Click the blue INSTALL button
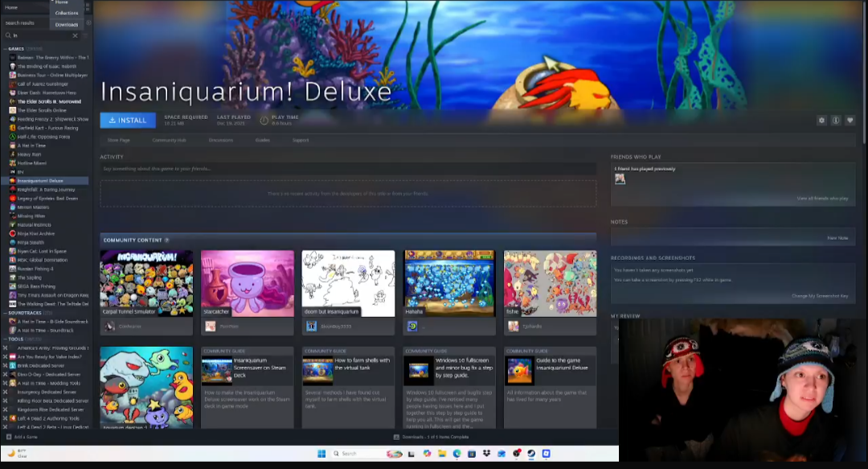This screenshot has width=868, height=469. tap(127, 120)
